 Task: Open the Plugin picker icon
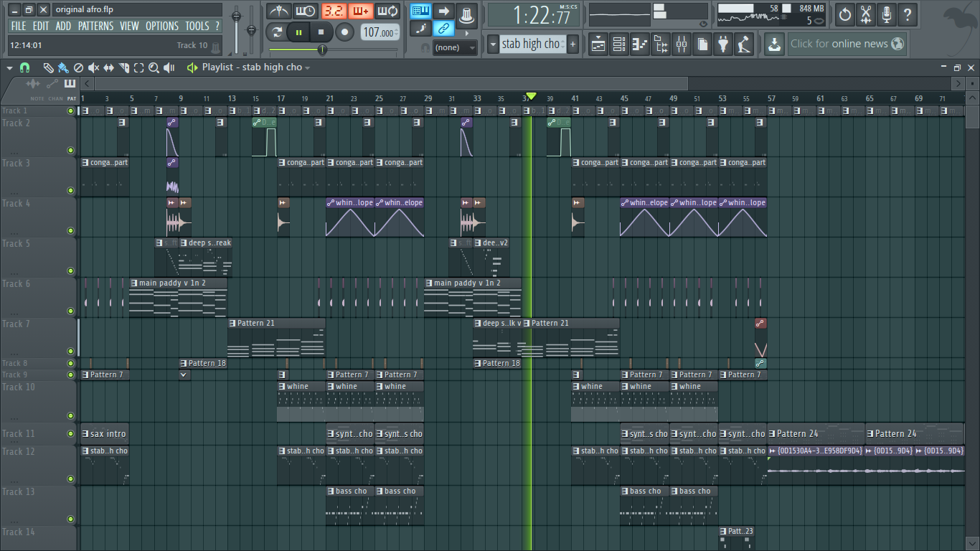[x=723, y=44]
